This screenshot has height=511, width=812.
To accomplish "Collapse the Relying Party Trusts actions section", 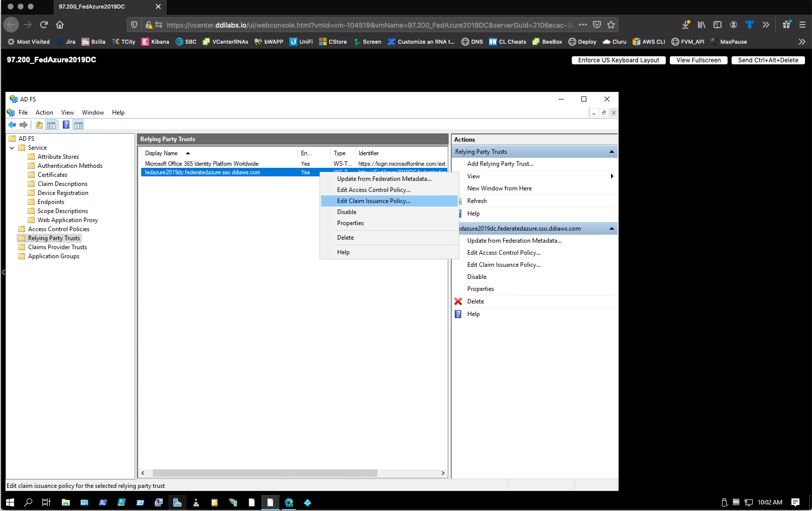I will click(612, 152).
